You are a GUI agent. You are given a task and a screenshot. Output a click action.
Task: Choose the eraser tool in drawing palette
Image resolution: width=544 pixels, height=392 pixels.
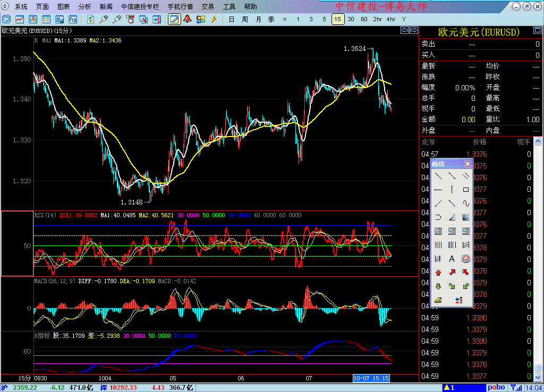[438, 301]
